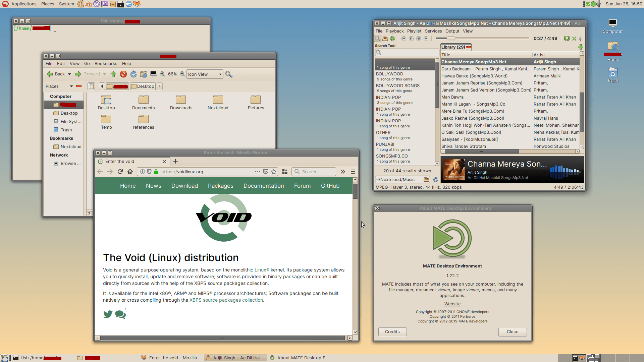
Task: Expand the Back button history arrow
Action: click(x=69, y=74)
